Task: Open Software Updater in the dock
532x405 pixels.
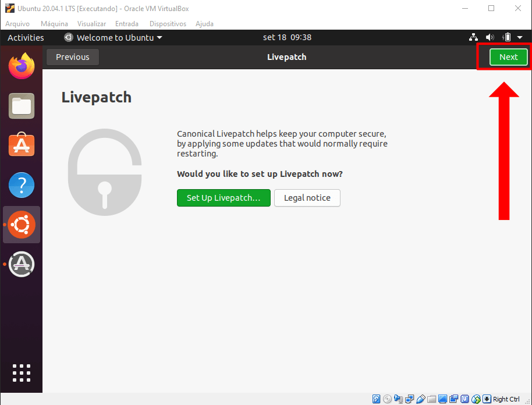Action: (22, 264)
